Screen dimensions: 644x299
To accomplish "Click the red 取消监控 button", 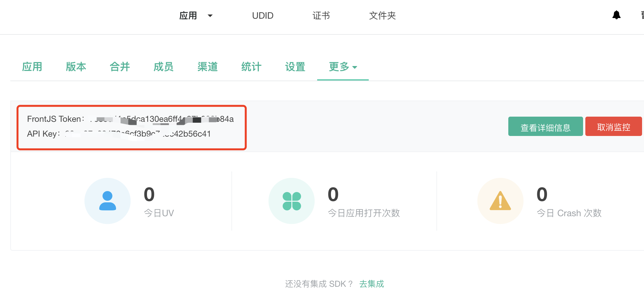I will coord(613,127).
